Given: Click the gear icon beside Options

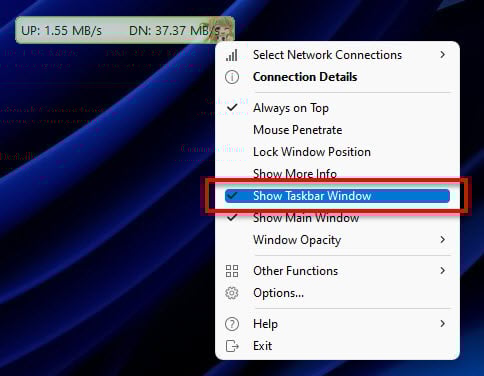Looking at the screenshot, I should [232, 293].
